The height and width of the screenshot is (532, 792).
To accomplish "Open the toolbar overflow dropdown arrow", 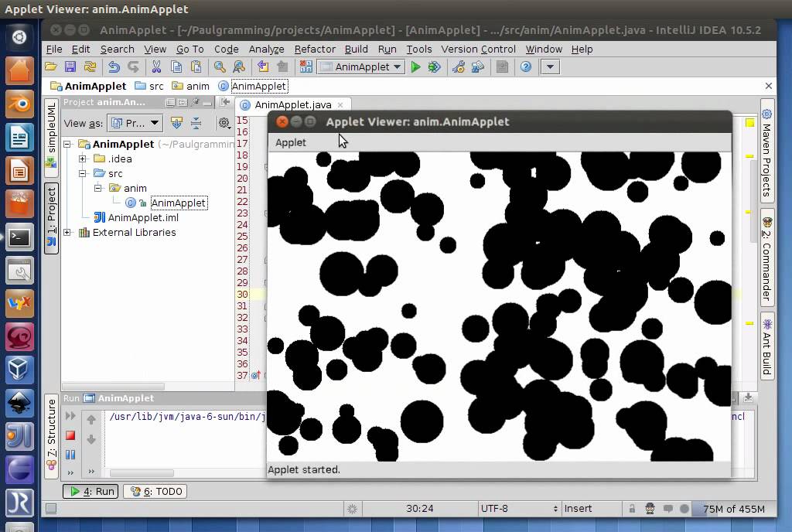I will pyautogui.click(x=550, y=66).
